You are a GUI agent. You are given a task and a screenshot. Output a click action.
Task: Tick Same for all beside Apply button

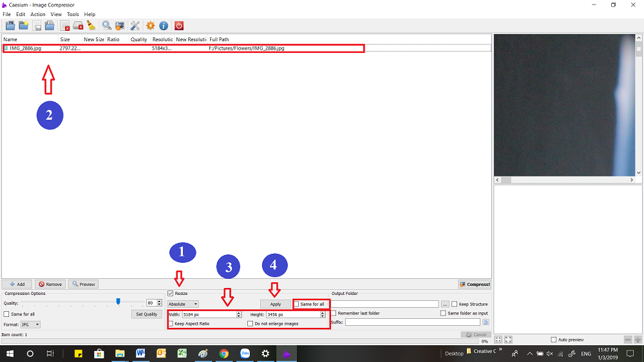(x=296, y=304)
